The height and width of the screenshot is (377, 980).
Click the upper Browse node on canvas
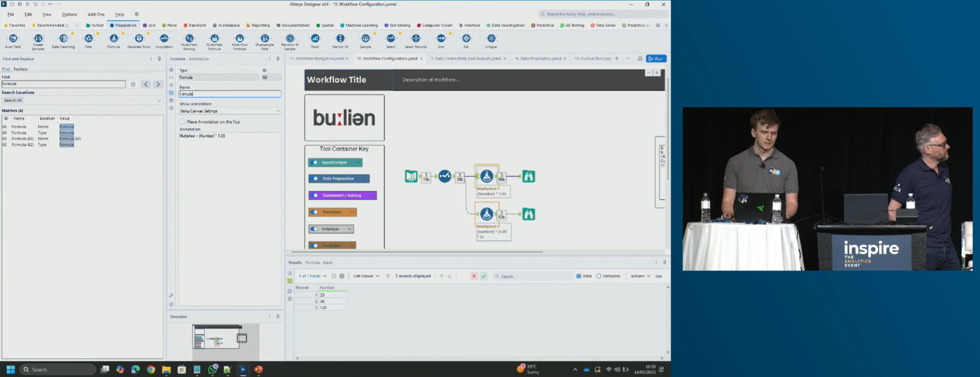528,176
